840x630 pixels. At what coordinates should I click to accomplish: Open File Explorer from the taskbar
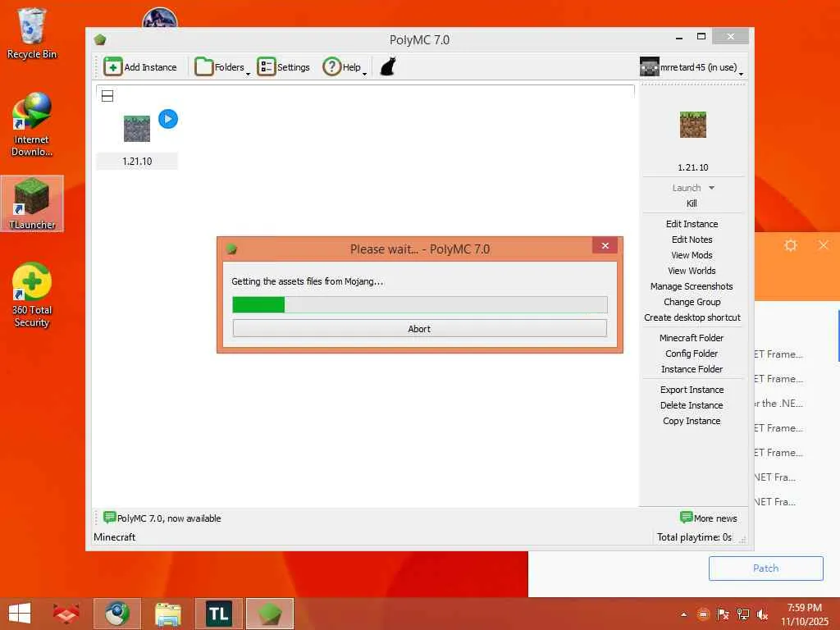point(167,614)
